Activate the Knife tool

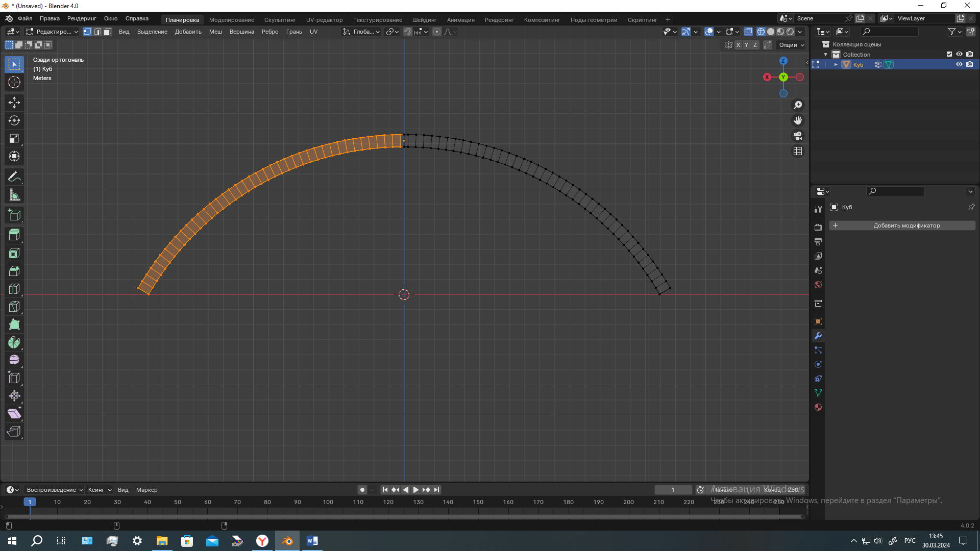click(14, 307)
